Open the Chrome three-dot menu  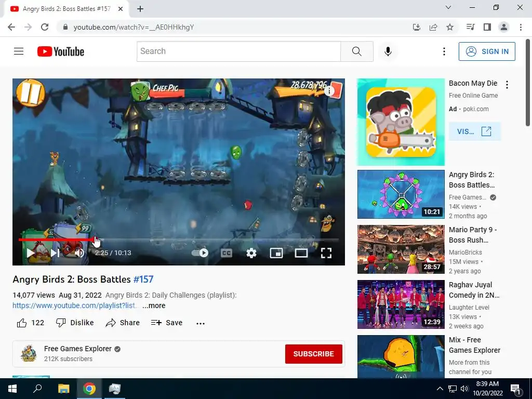pos(521,27)
